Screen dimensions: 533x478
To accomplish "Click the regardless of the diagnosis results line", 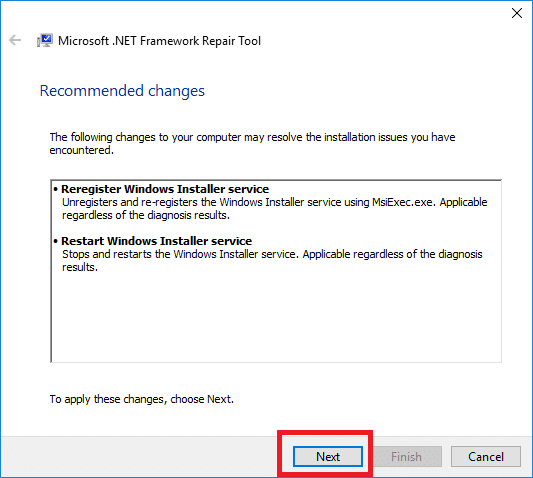I will tap(146, 215).
